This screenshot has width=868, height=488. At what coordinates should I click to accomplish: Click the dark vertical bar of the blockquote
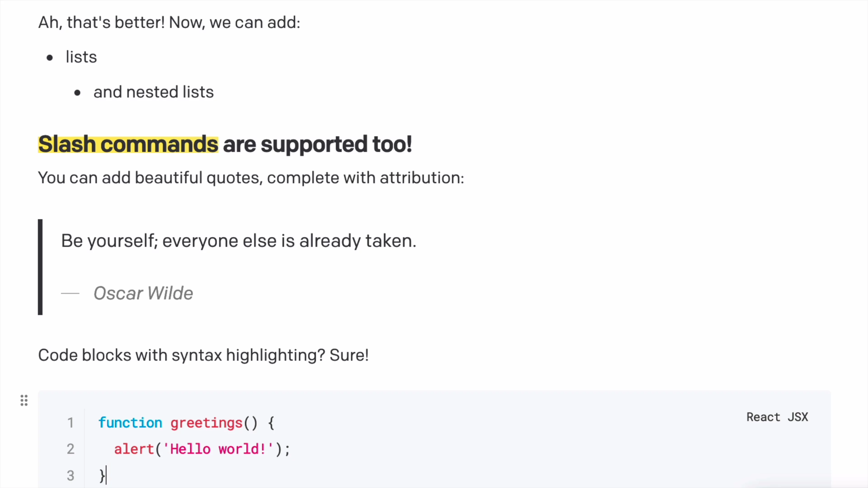pos(40,267)
